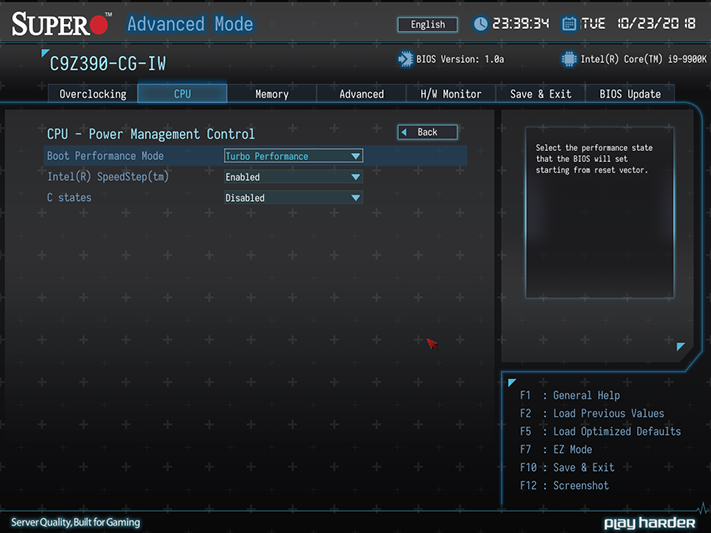This screenshot has width=711, height=533.
Task: Click the BIOS Version: 1.0a text
Action: 460,59
